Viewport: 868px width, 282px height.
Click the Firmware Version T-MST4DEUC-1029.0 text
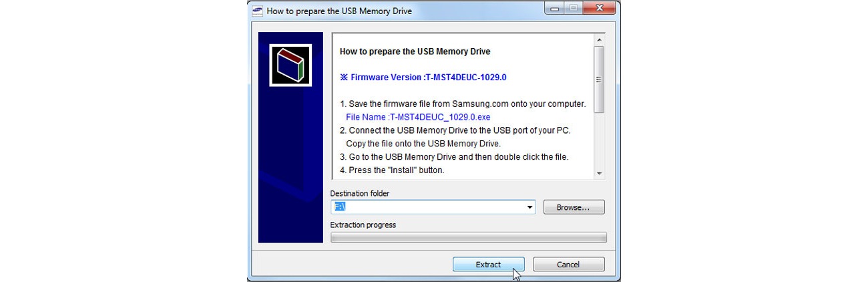coord(423,78)
